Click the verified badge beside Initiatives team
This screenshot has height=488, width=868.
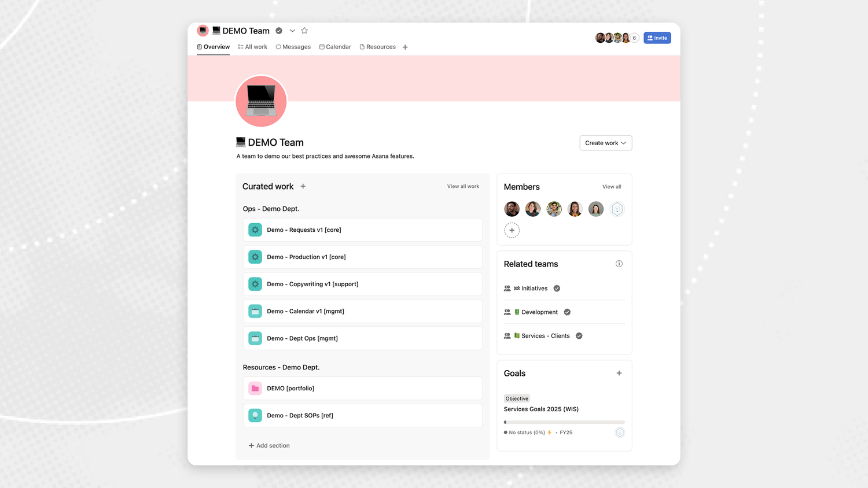[556, 288]
